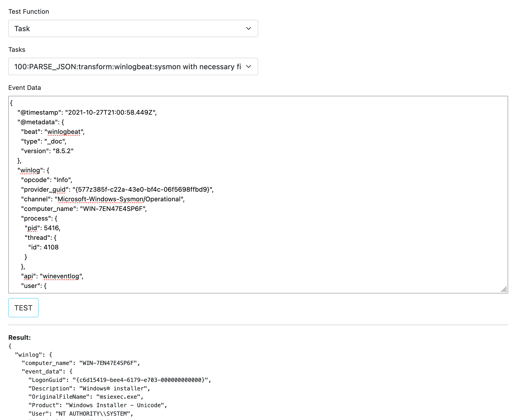Click the provider_guid value in Event Data
Viewport: 526px width, 420px height.
coord(143,190)
